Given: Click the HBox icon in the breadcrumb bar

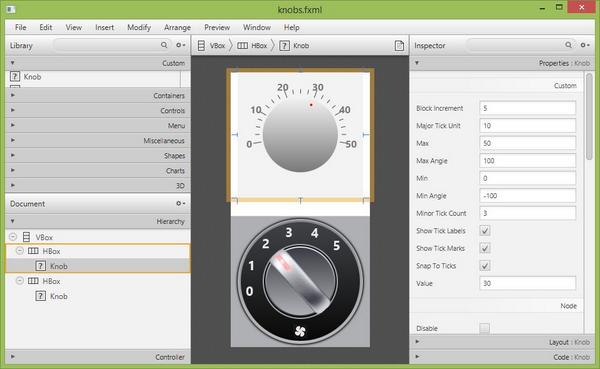Looking at the screenshot, I should 242,46.
